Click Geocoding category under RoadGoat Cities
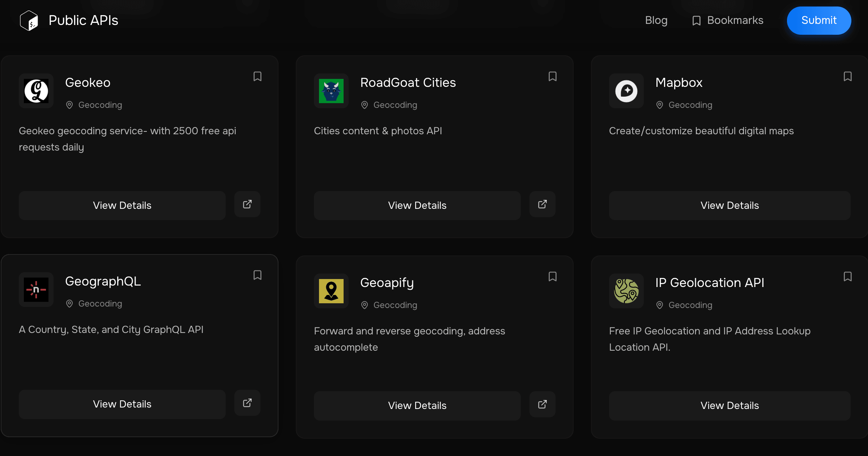This screenshot has height=456, width=868. tap(395, 105)
